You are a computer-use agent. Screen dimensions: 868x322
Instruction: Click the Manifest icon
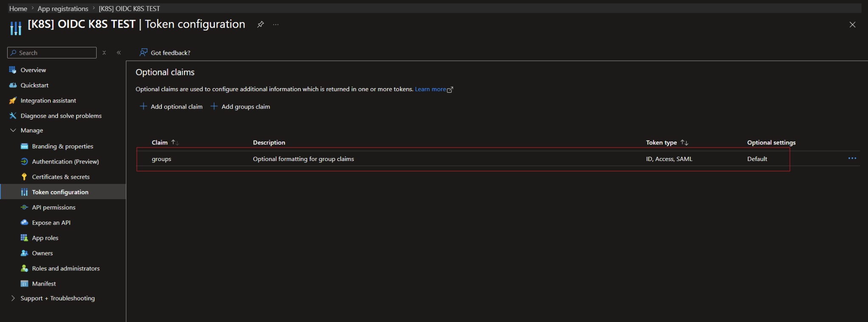(x=24, y=283)
